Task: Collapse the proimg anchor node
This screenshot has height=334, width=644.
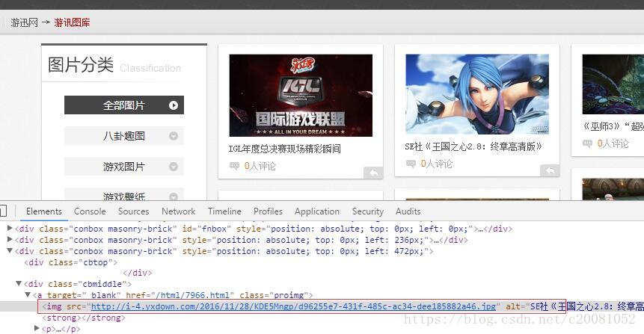Action: click(x=28, y=294)
